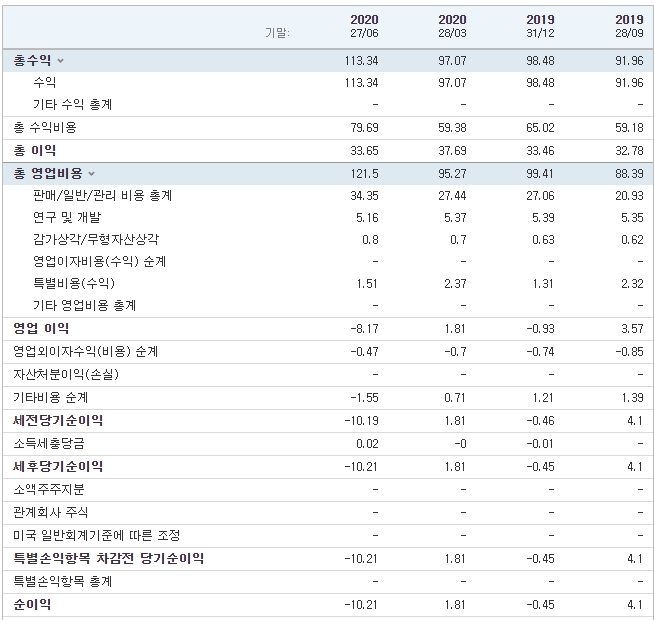
Task: Click the 113.34 value in 총수익 row
Action: click(361, 60)
